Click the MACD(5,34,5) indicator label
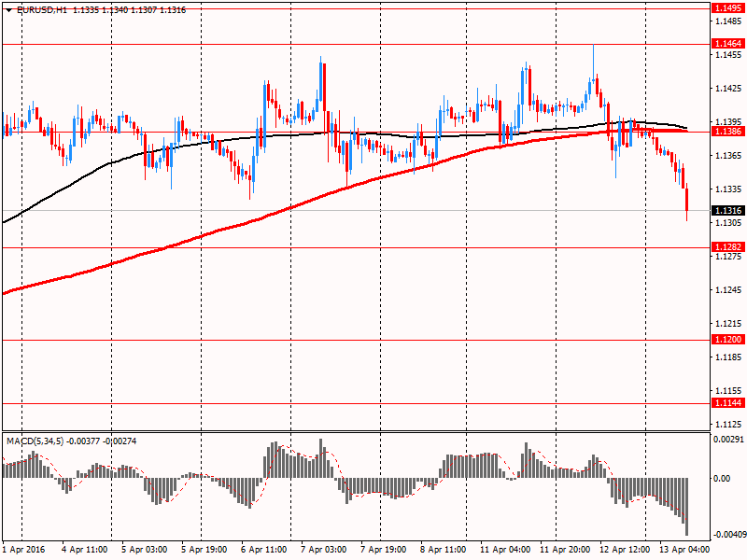 (x=37, y=440)
